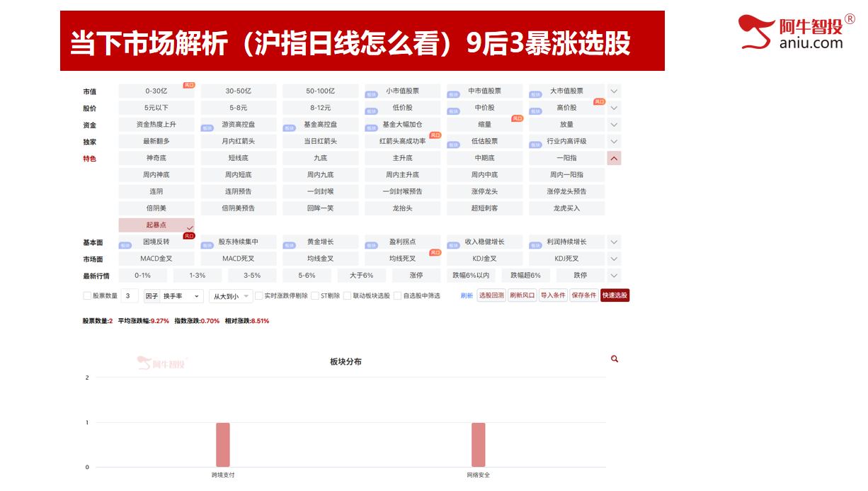Screen dimensions: 868x491
Task: Expand the 基本面 row chevron
Action: (x=615, y=242)
